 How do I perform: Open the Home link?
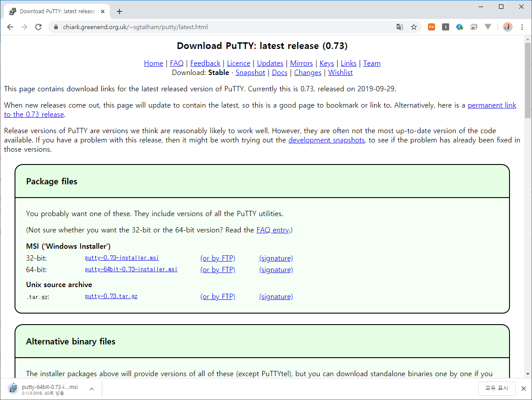(x=153, y=64)
